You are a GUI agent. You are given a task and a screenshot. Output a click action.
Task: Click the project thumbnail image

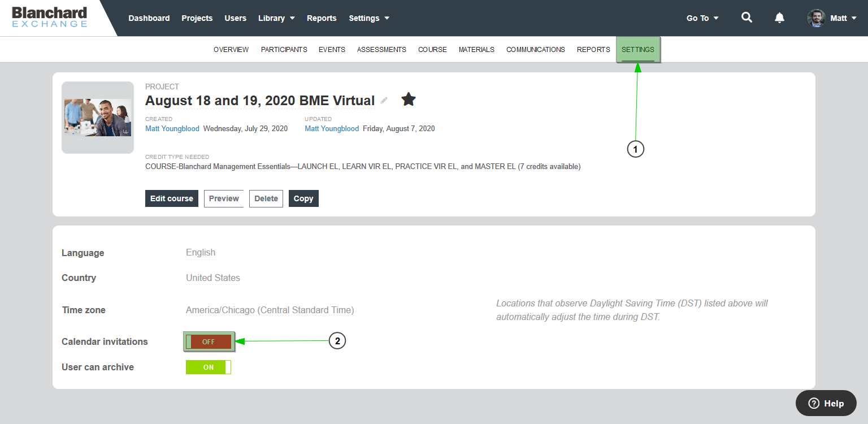click(98, 118)
